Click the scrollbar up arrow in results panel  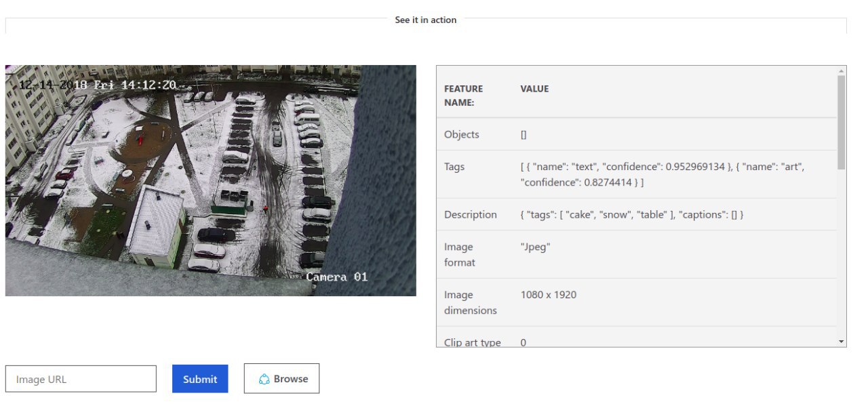tap(842, 70)
